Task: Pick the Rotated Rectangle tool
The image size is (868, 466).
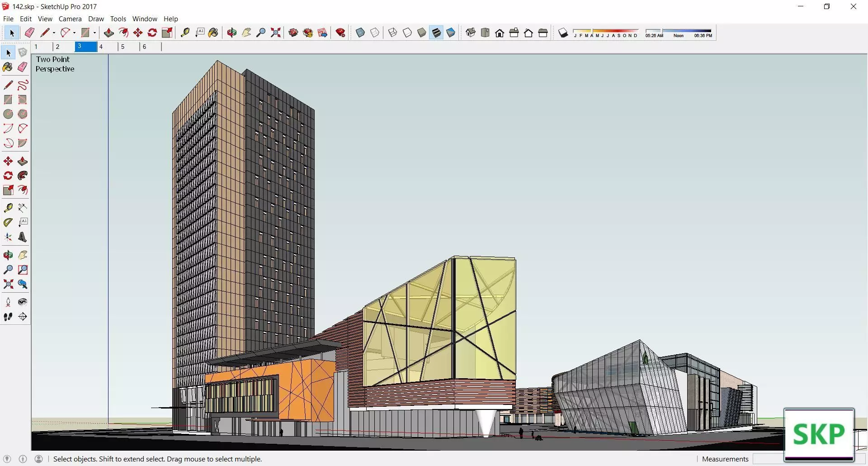Action: (23, 100)
